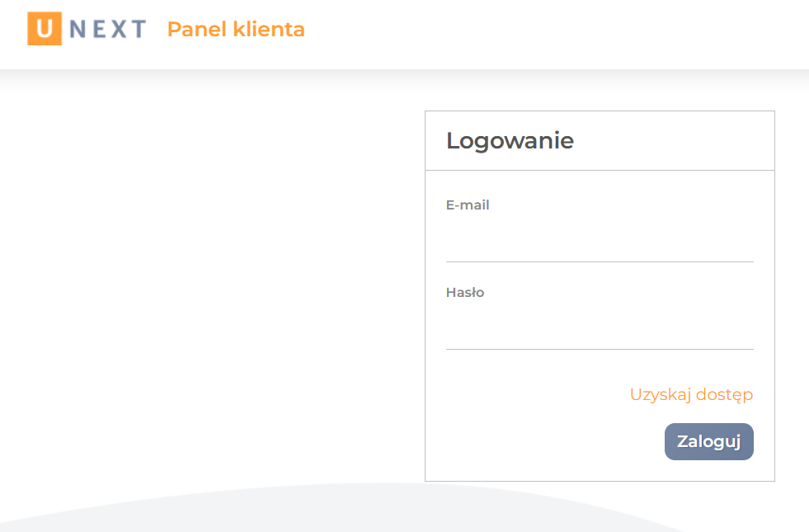
Task: Click the orange U NEXT logo square
Action: tap(44, 27)
